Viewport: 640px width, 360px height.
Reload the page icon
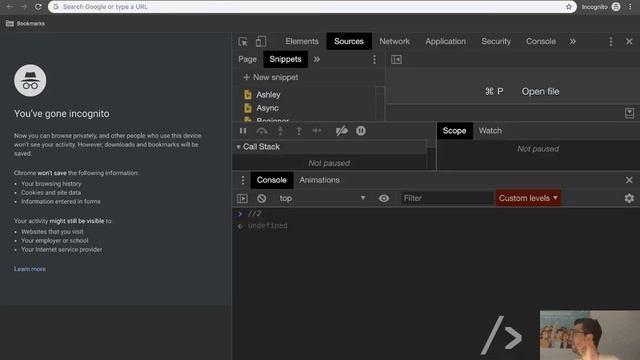click(38, 7)
